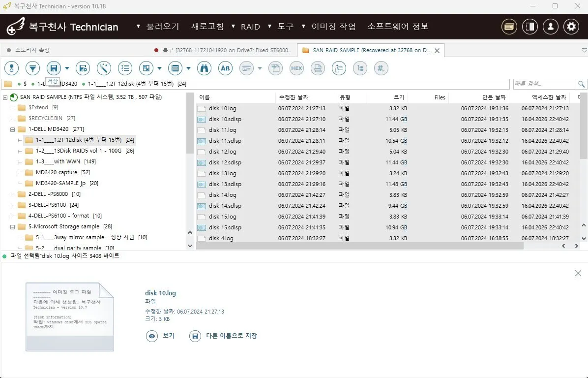The height and width of the screenshot is (378, 588).
Task: Click the hash # toolbar icon
Action: click(381, 68)
